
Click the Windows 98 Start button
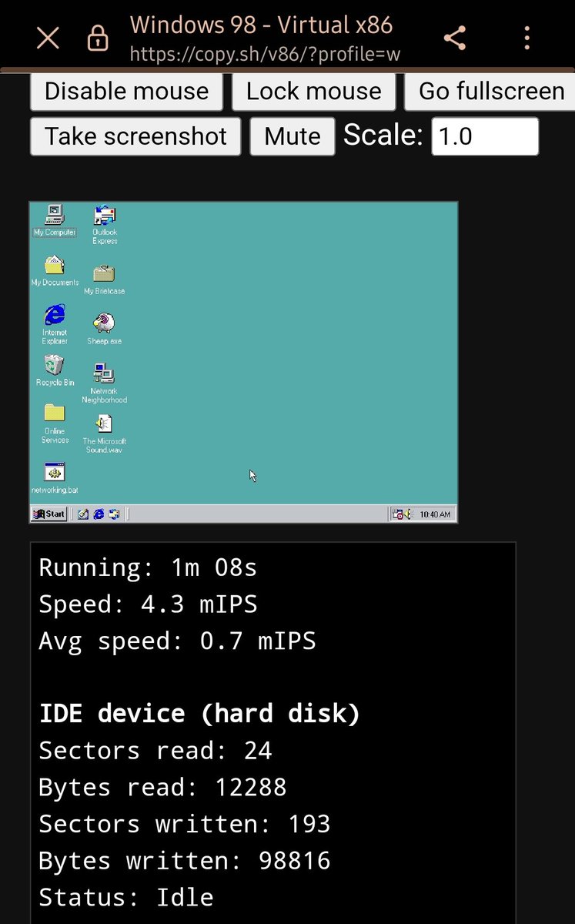(x=48, y=514)
